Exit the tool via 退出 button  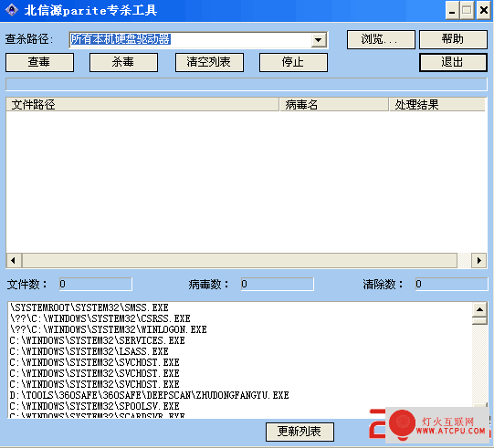[x=453, y=62]
